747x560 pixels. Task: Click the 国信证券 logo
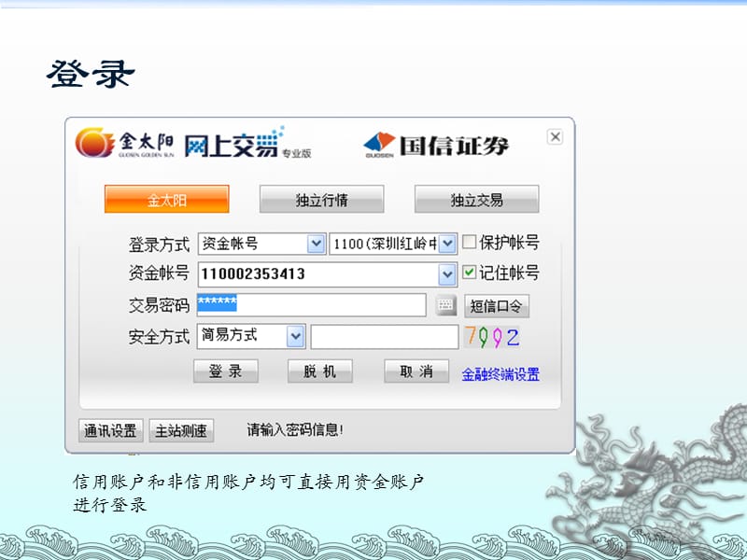pos(436,145)
